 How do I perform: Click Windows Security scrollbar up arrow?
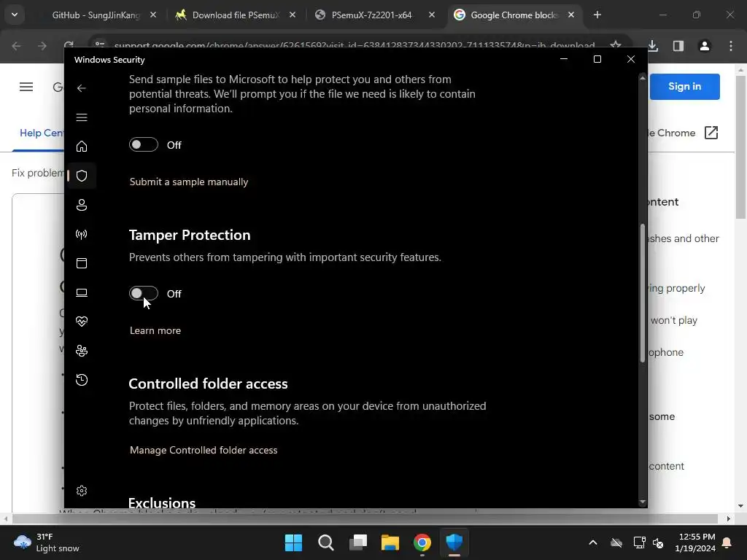(642, 77)
